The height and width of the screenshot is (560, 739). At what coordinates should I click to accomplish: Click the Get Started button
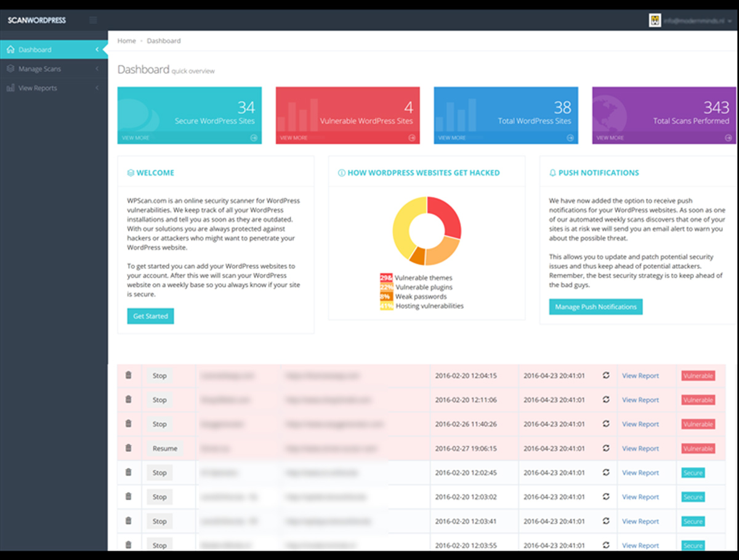coord(150,316)
